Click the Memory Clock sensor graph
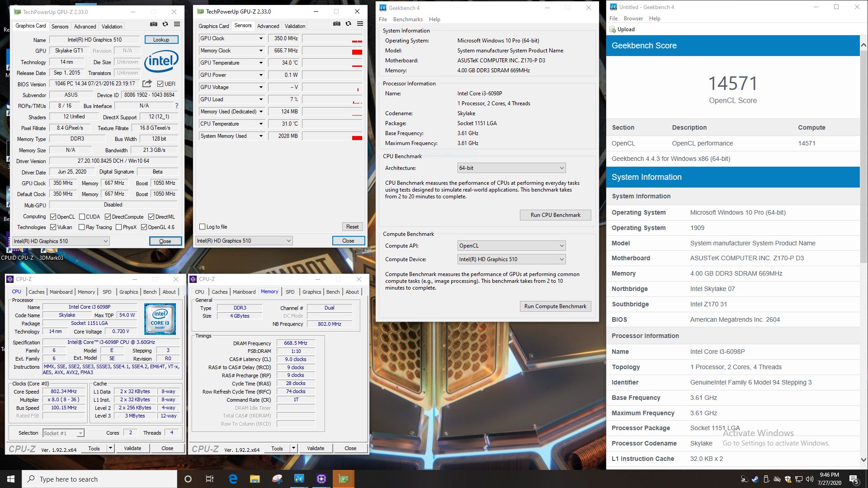 [x=332, y=51]
